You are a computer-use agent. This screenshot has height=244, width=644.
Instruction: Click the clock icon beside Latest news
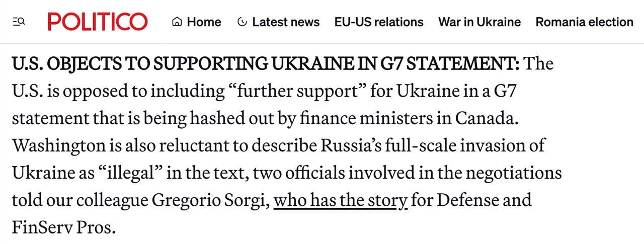[x=242, y=22]
